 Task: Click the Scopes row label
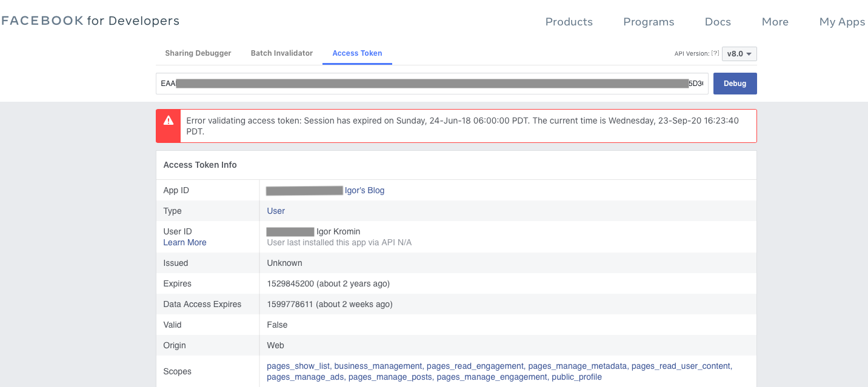[178, 371]
